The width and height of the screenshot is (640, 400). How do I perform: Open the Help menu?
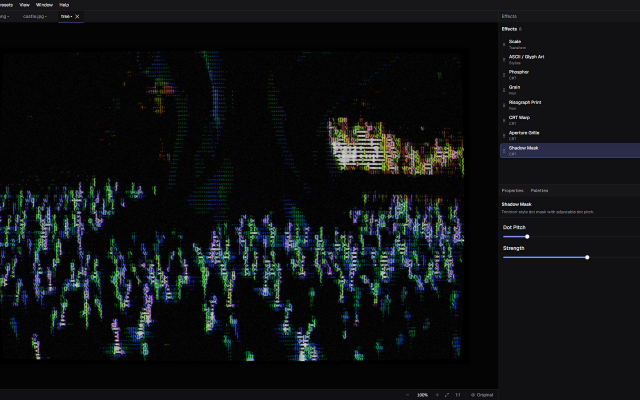(x=64, y=5)
